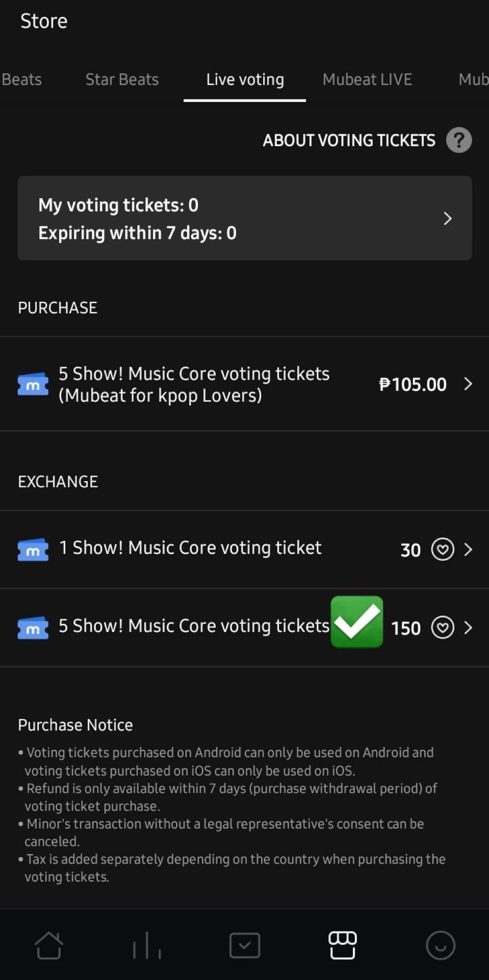The width and height of the screenshot is (489, 980).
Task: Select the Live voting tab
Action: point(245,80)
